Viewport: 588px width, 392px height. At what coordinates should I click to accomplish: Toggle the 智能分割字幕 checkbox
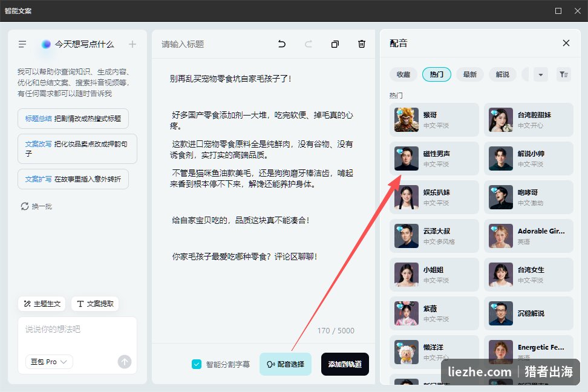click(x=197, y=364)
